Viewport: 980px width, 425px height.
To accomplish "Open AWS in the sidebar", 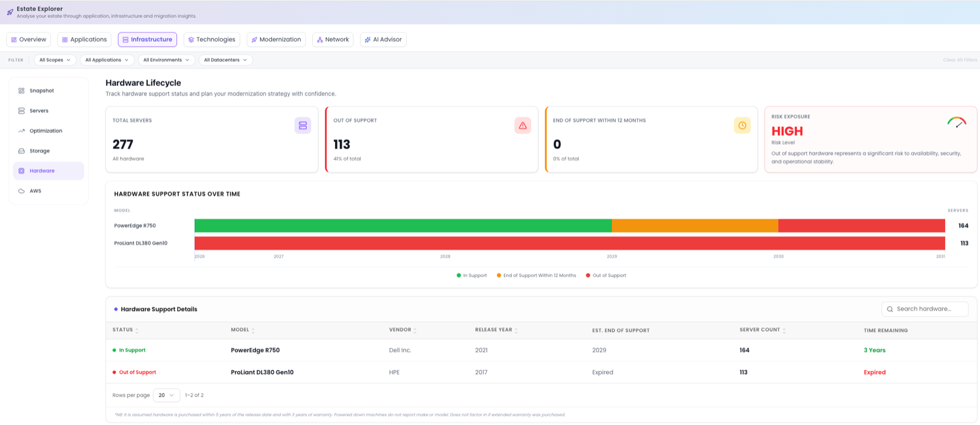I will (48, 191).
